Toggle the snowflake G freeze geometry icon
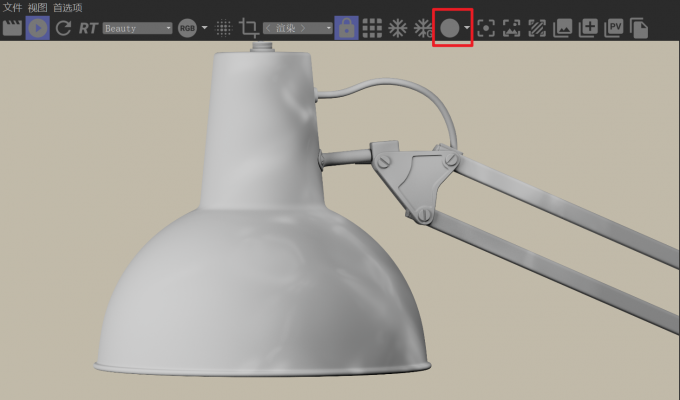The image size is (680, 400). click(x=423, y=28)
